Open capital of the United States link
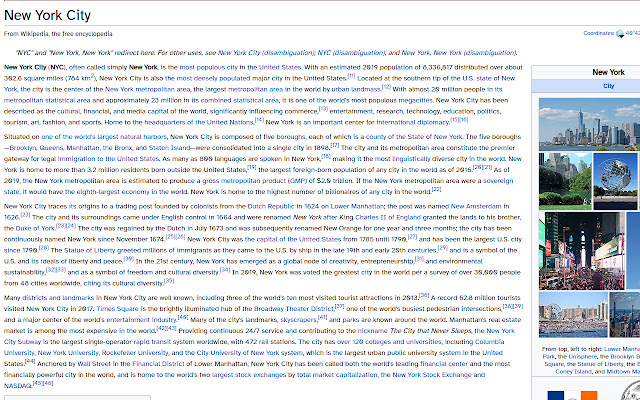Viewport: 640px width, 400px height. 299,240
